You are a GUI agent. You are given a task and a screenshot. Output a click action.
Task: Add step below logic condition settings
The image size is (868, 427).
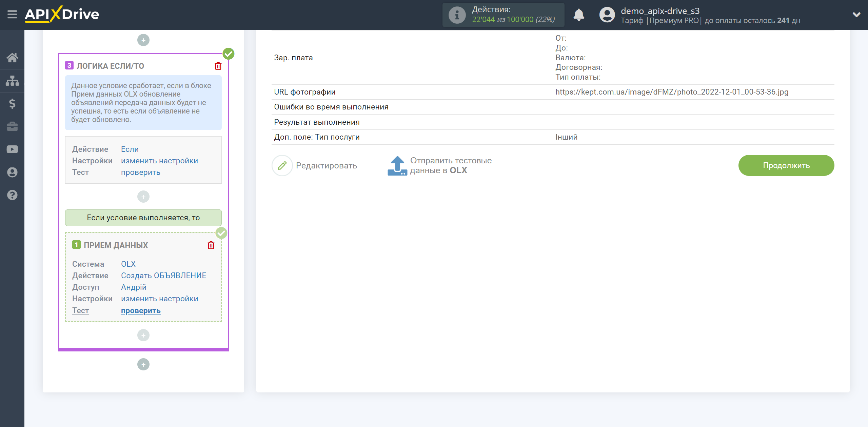click(x=143, y=197)
